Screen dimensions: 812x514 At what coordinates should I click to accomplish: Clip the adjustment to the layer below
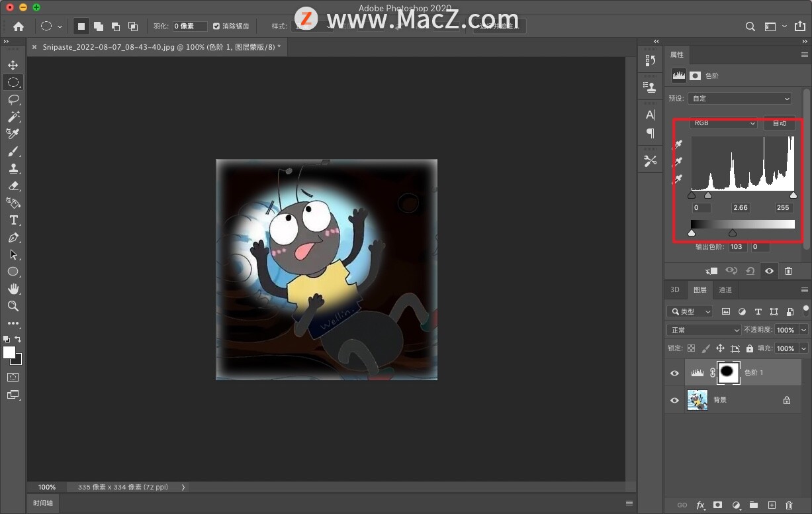pyautogui.click(x=711, y=271)
